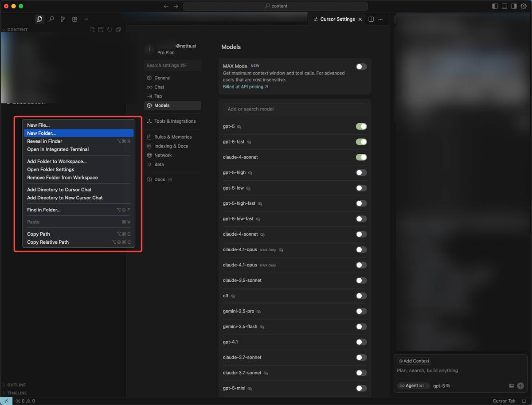Viewport: 532px width, 405px height.
Task: Enable the gpt-4.1 model switch
Action: coord(361,342)
